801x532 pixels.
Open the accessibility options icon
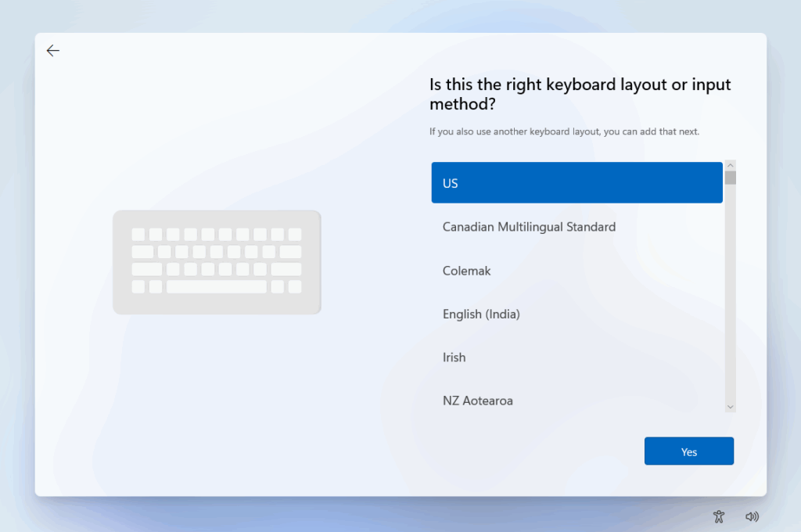(719, 516)
